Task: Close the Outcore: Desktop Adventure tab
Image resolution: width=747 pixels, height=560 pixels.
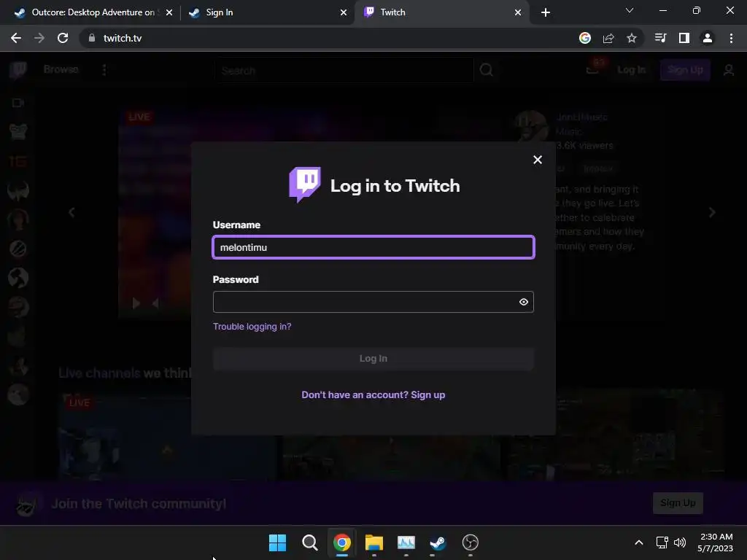Action: [x=169, y=12]
